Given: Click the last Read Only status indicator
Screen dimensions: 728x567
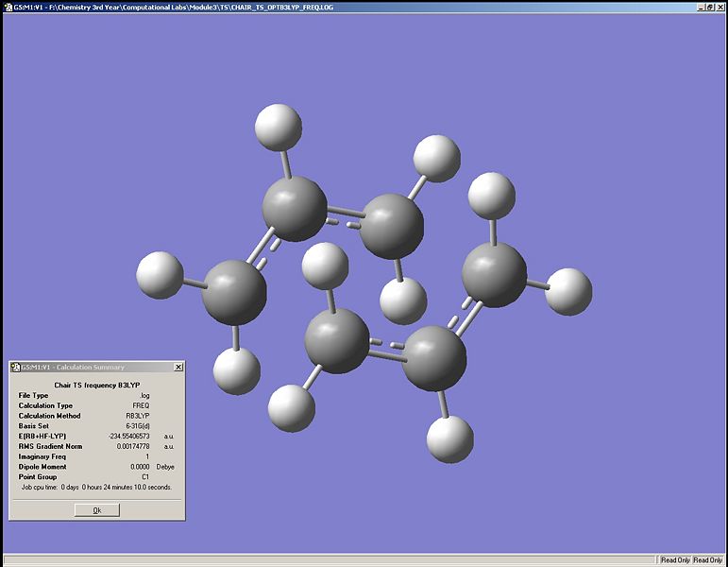Looking at the screenshot, I should click(x=707, y=560).
